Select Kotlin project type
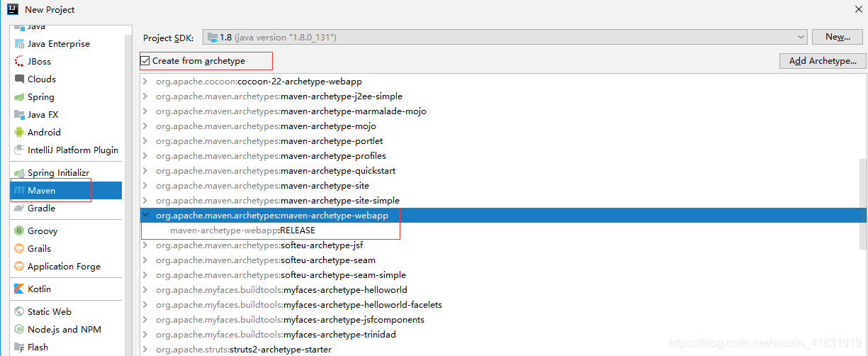868x356 pixels. 67,289
